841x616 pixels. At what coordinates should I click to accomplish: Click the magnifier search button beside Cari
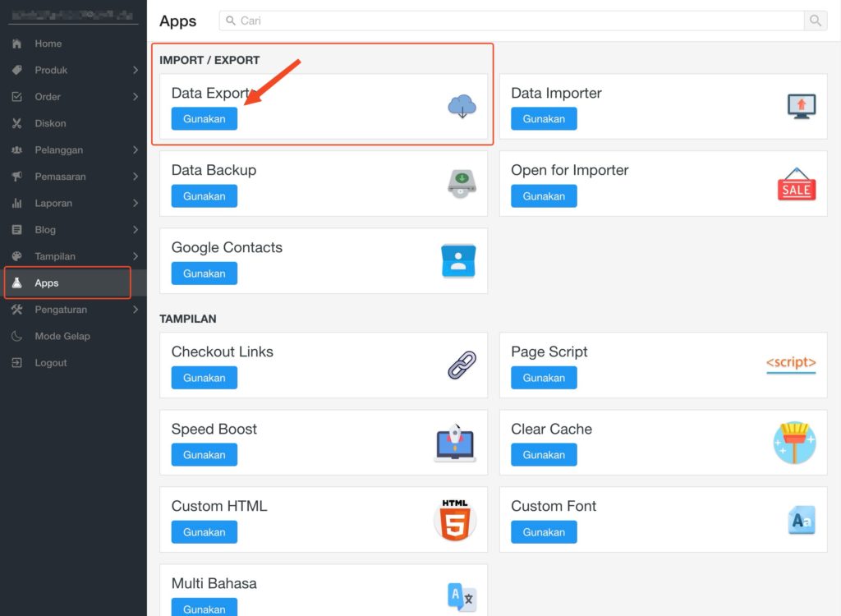[816, 21]
